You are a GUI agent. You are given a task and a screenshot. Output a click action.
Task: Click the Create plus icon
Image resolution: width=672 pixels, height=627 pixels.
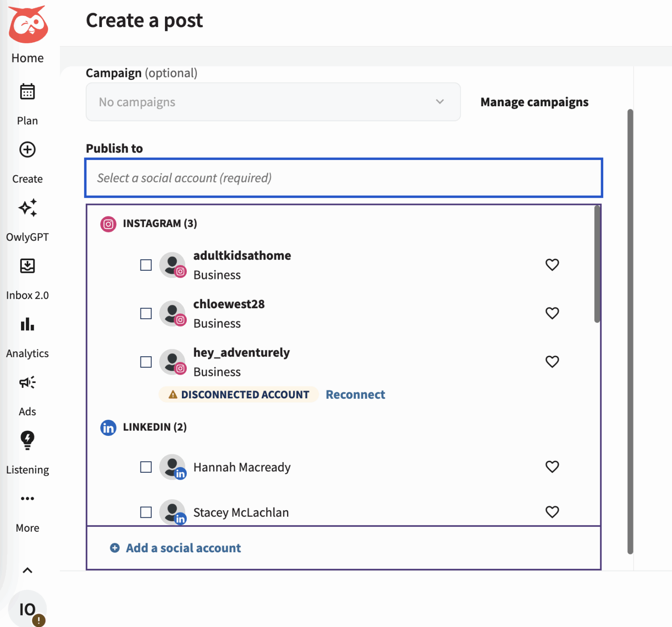(x=28, y=150)
